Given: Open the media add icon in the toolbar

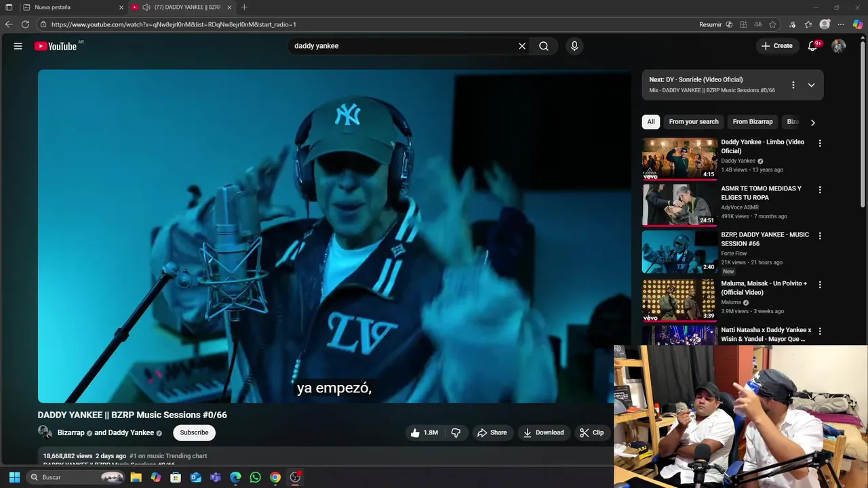Looking at the screenshot, I should coord(792,24).
